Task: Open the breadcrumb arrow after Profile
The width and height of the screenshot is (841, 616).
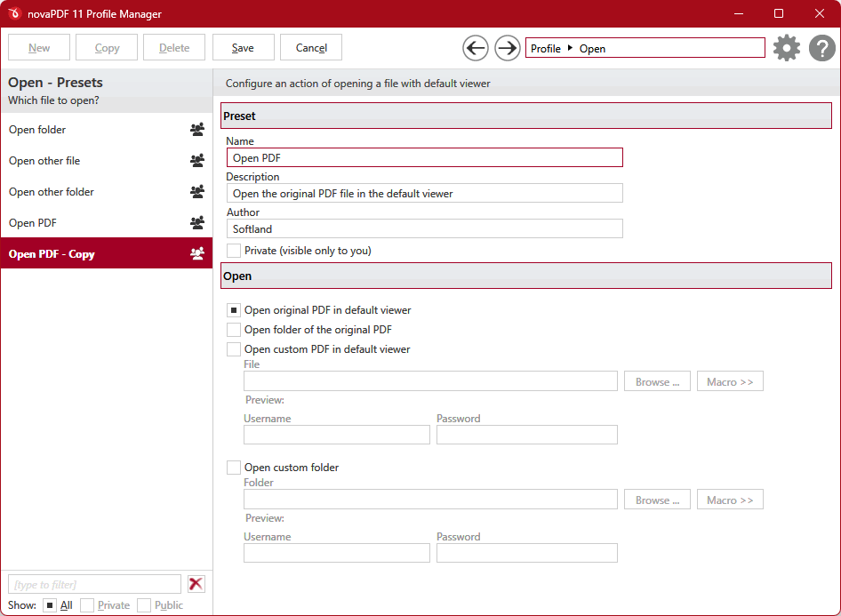Action: [570, 48]
